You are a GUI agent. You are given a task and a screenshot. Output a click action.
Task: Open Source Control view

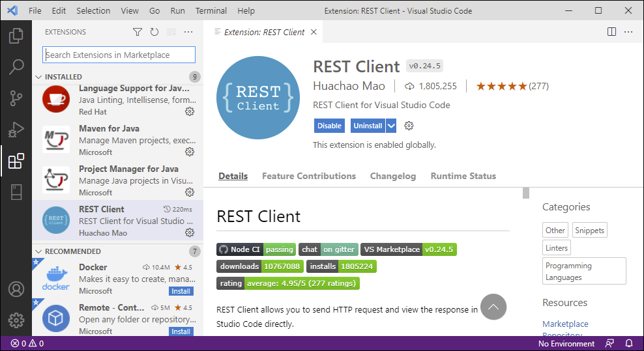[16, 98]
